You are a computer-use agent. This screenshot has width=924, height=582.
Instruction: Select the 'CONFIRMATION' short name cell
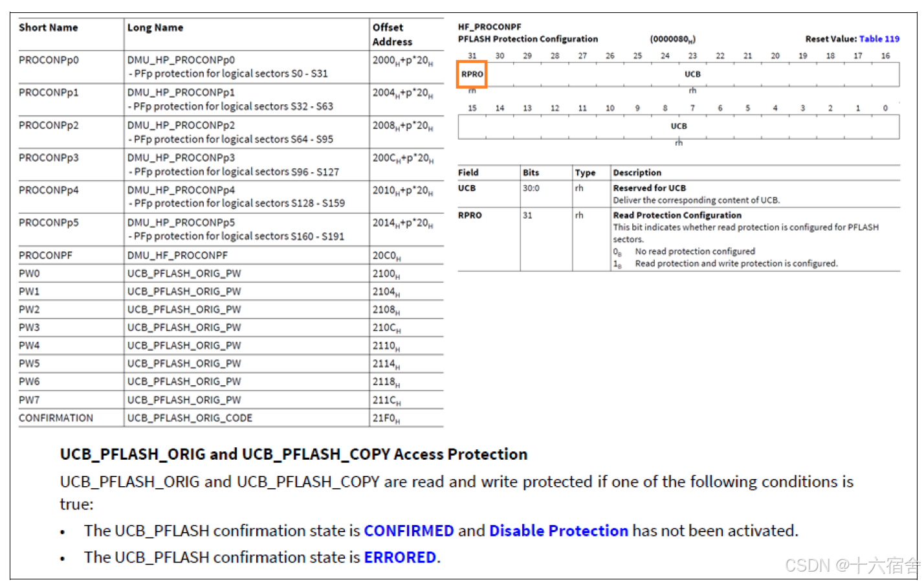56,418
